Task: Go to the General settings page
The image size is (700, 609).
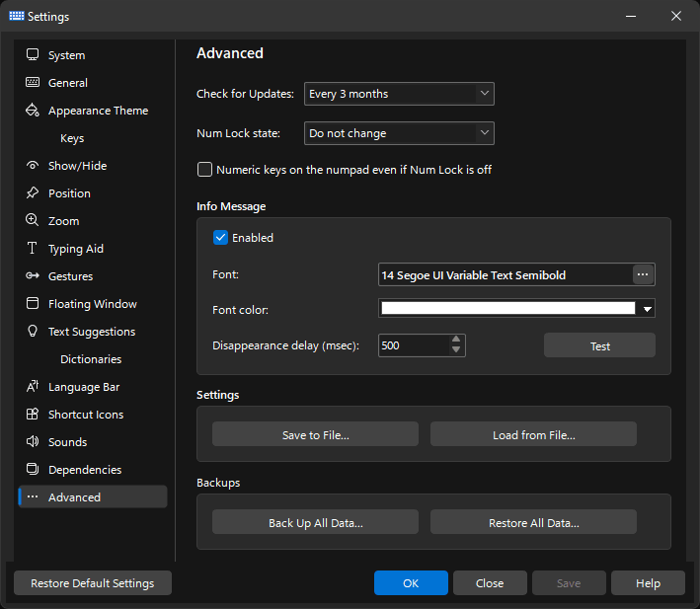Action: (x=93, y=83)
